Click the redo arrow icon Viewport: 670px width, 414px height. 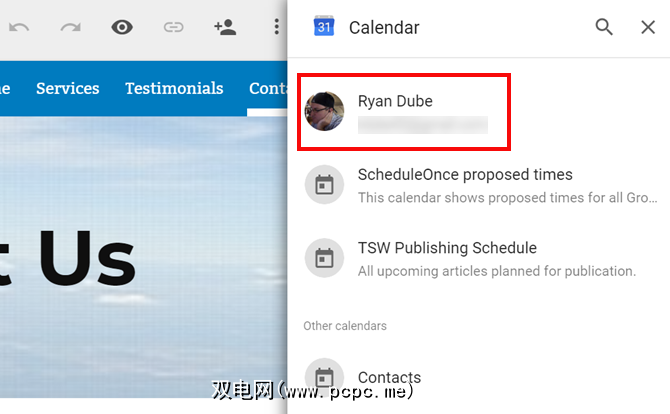[x=71, y=28]
